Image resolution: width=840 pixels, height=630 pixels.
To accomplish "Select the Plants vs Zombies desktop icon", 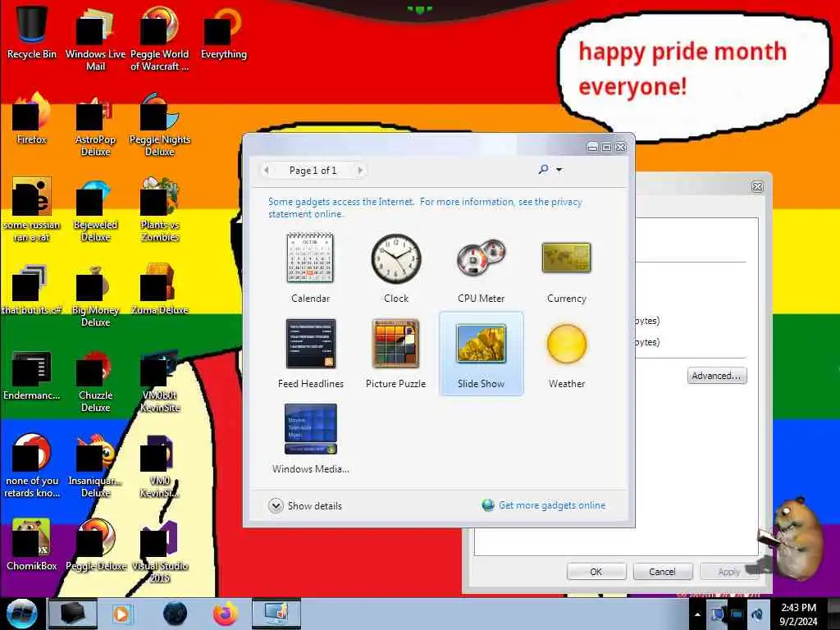I will [160, 209].
